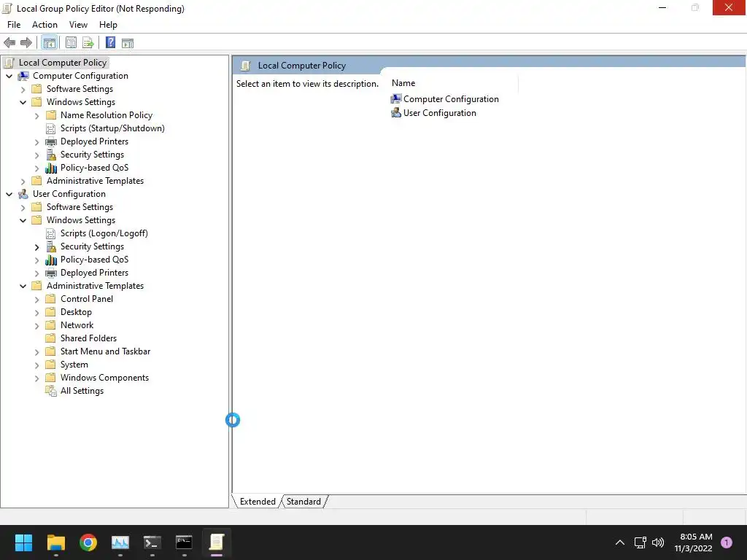Click the Deployed Printers icon under Computer Configuration

click(x=50, y=141)
